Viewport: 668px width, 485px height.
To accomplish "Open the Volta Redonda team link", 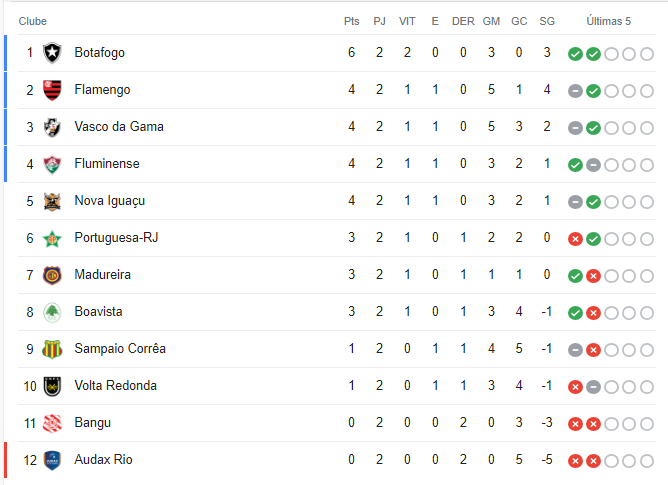I will tap(115, 386).
